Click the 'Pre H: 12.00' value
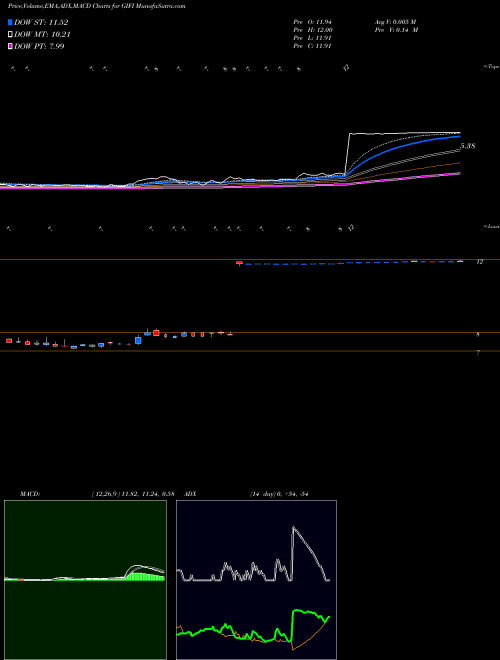Image resolution: width=500 pixels, height=660 pixels. click(x=313, y=30)
